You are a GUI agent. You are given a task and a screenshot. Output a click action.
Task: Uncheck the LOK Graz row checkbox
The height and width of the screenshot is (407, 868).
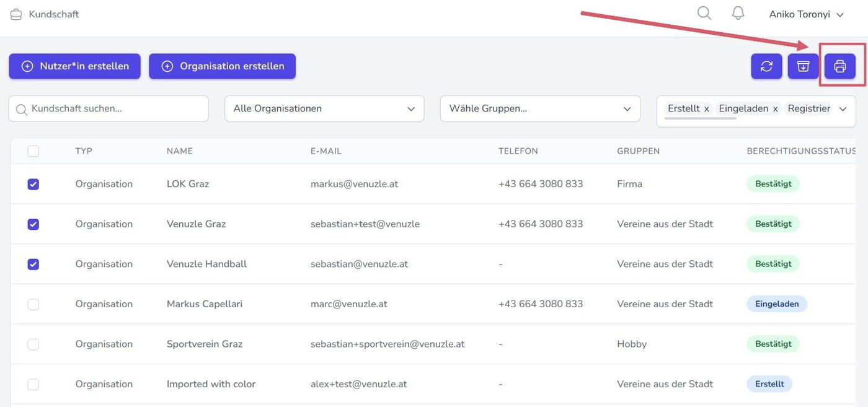tap(33, 184)
